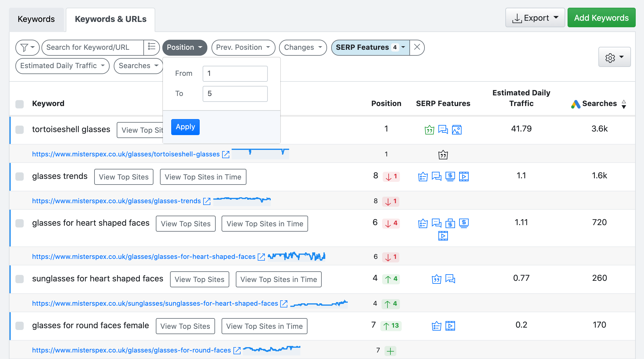Image resolution: width=644 pixels, height=359 pixels.
Task: Click video icon for glasses for round faces female
Action: click(450, 326)
